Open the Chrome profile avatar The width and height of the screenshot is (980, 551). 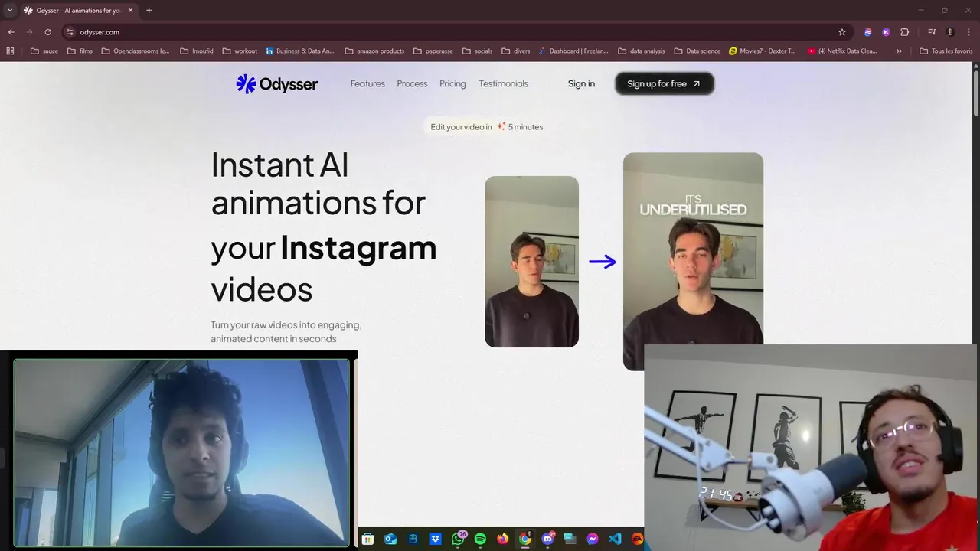pos(950,32)
